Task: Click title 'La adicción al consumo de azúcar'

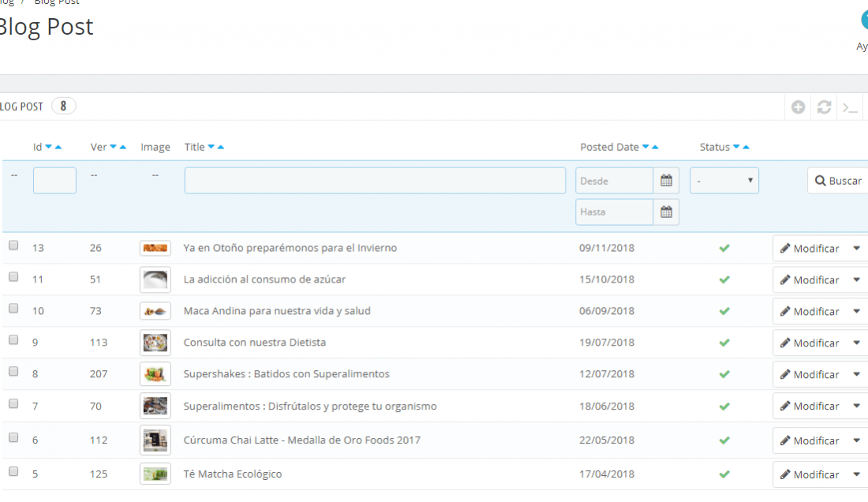Action: click(x=264, y=279)
